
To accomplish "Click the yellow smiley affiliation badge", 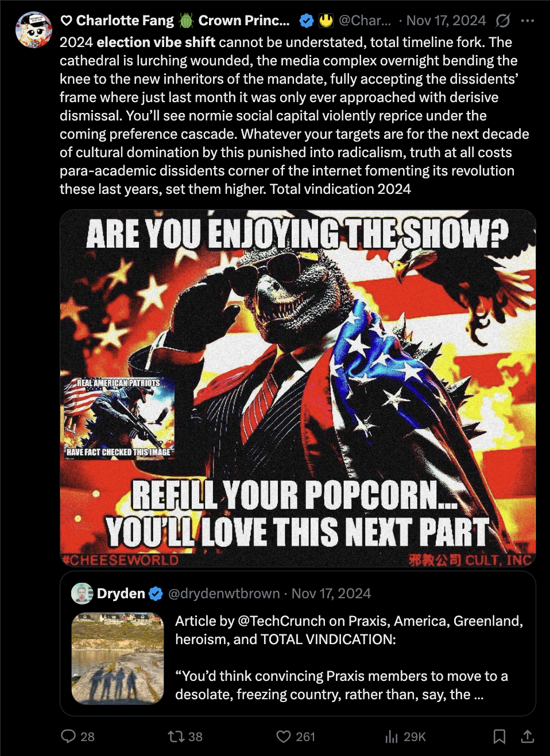I will (326, 21).
